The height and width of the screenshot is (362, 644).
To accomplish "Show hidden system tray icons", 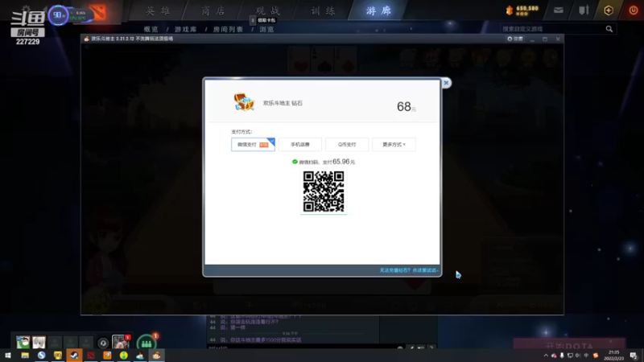I will tap(546, 356).
